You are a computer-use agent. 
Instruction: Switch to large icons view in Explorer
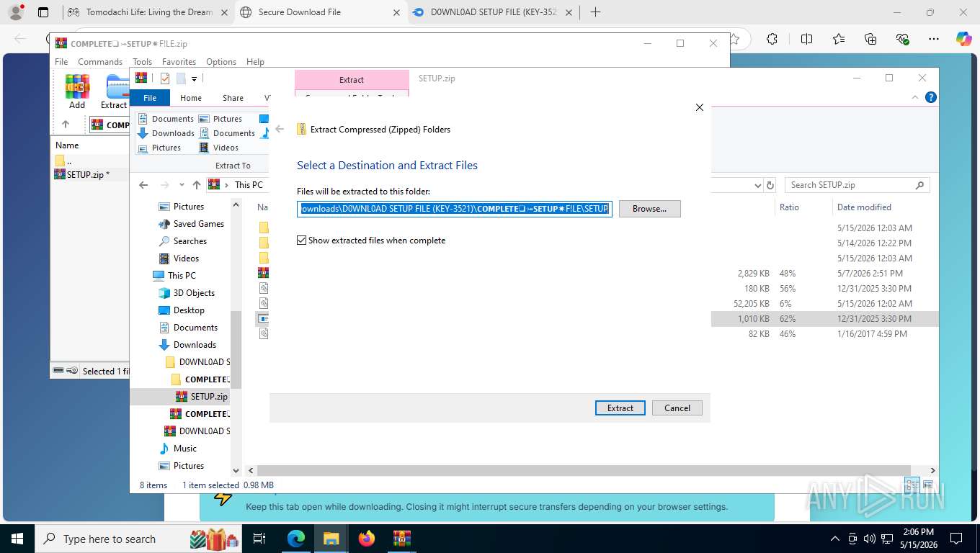[928, 485]
